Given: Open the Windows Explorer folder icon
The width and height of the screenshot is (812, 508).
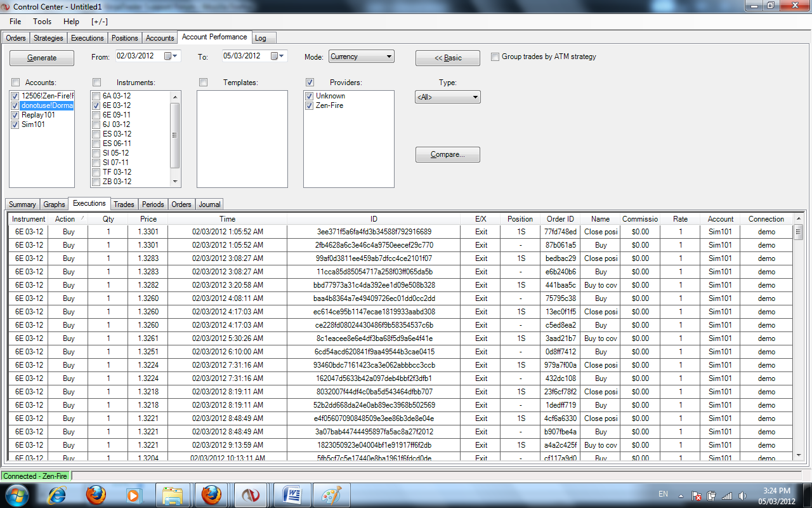Looking at the screenshot, I should pos(173,495).
